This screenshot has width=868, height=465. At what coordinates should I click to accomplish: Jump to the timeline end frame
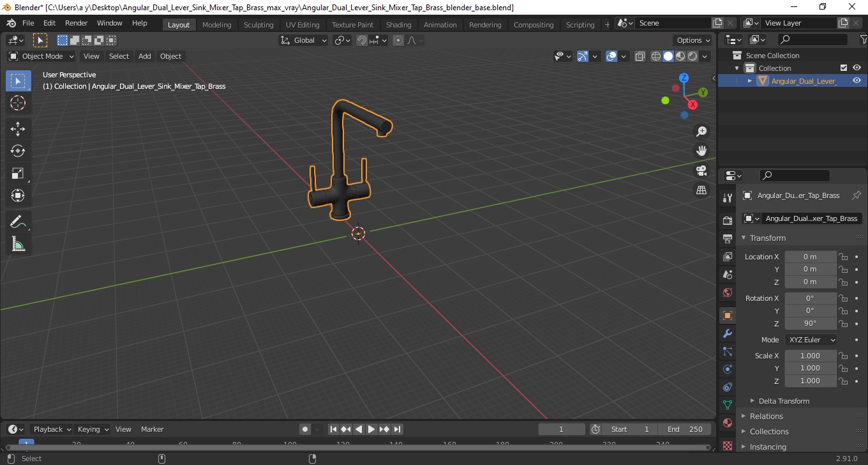pyautogui.click(x=397, y=429)
